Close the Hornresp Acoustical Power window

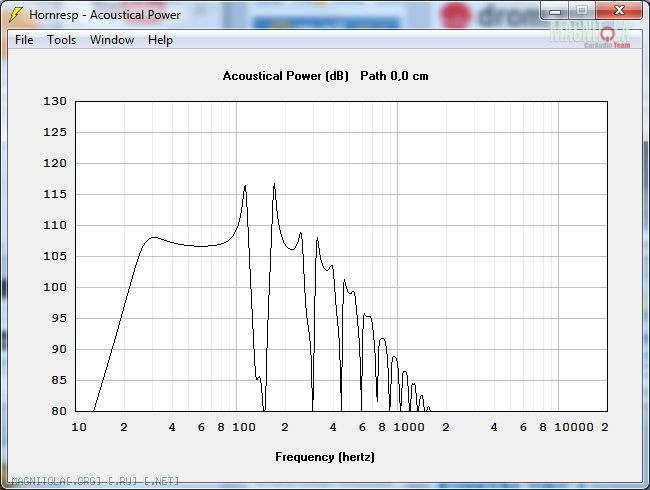coord(618,10)
